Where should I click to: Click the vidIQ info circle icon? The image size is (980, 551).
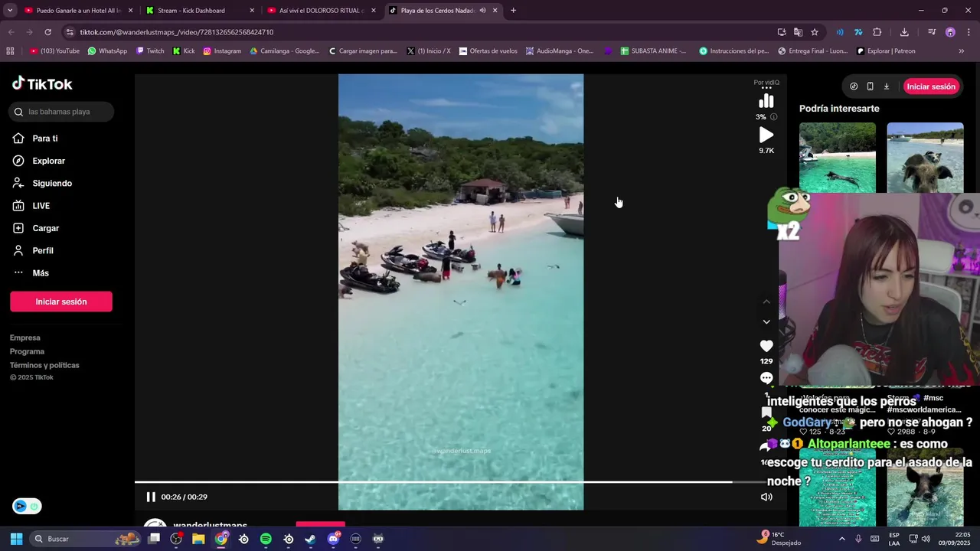(x=773, y=117)
